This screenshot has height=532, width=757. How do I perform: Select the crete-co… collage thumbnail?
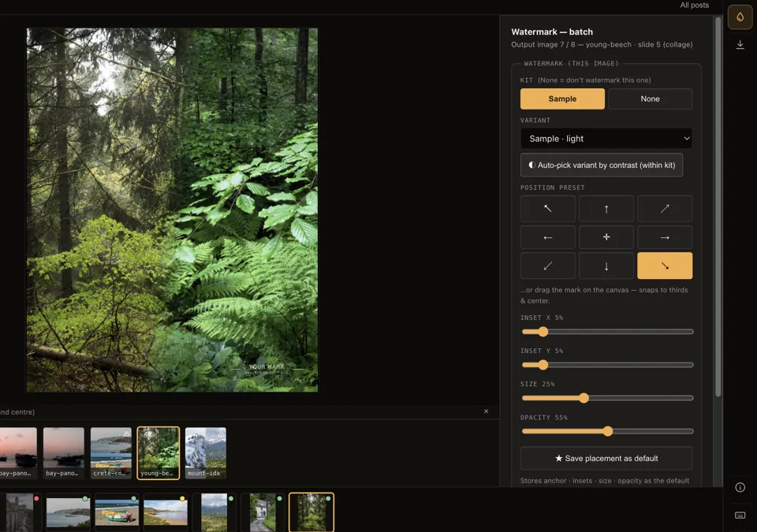[x=110, y=453]
